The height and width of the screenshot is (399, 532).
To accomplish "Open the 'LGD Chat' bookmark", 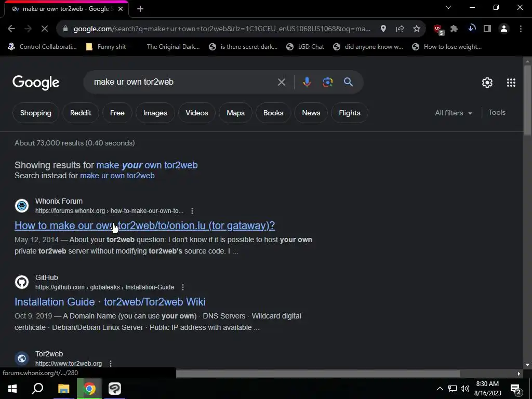I will click(305, 47).
